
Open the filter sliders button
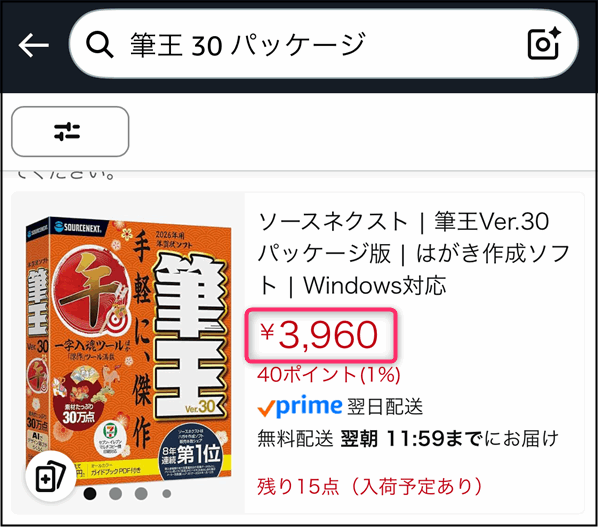tap(70, 132)
